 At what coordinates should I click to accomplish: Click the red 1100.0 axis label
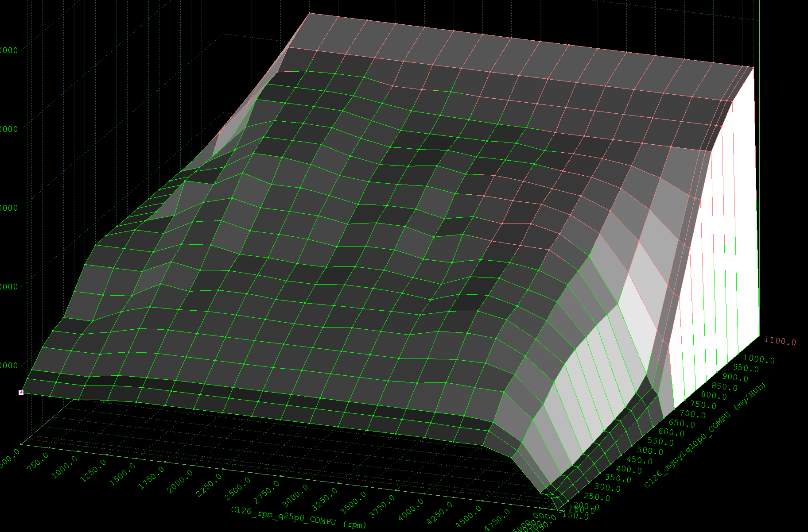pyautogui.click(x=780, y=341)
